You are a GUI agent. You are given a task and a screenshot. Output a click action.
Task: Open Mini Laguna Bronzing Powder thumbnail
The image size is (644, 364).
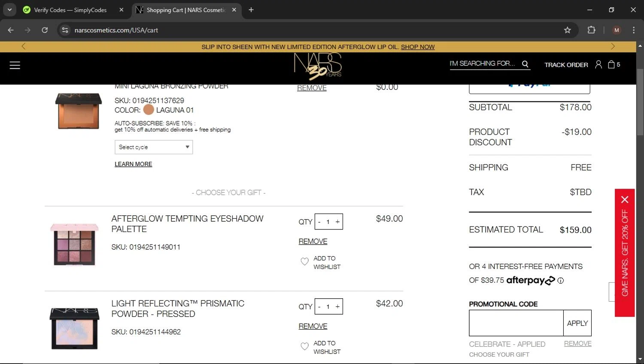point(79,111)
